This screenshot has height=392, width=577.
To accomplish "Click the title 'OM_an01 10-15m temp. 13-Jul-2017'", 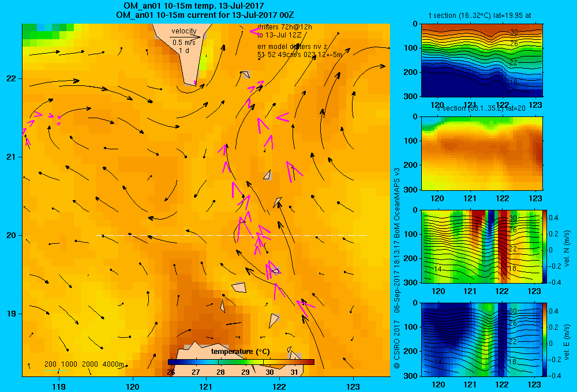I will coord(193,6).
